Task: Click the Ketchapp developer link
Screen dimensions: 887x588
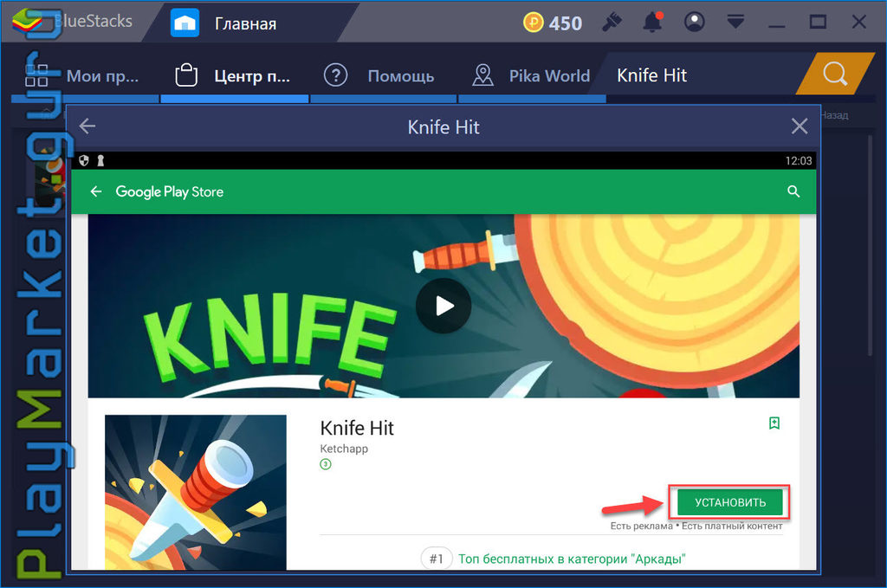Action: pos(344,449)
